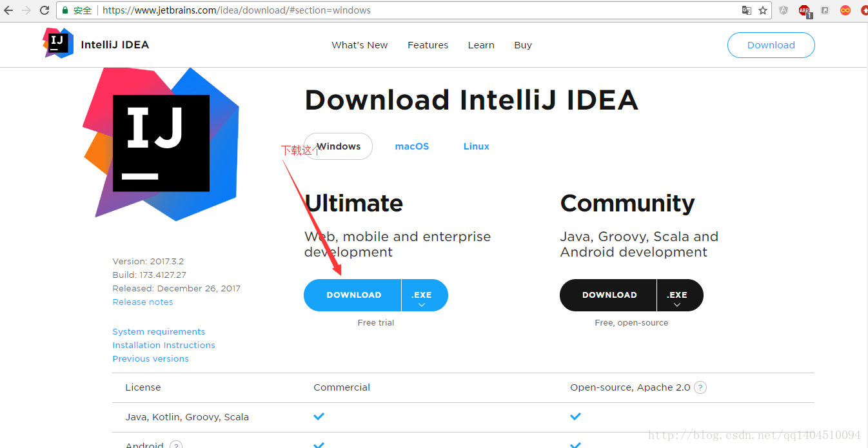Download the Community edition
The image size is (868, 448).
click(x=609, y=295)
